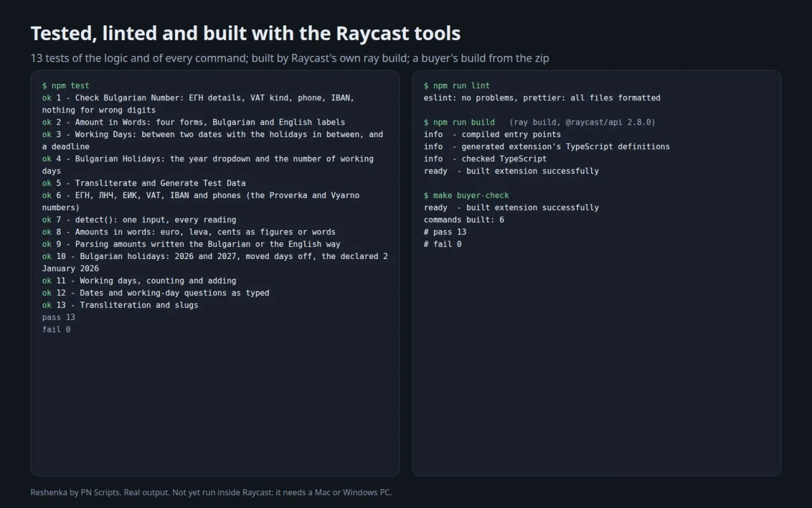Select 'ok 5 - Transliterate and Generate Test Data'
The height and width of the screenshot is (508, 812).
(x=144, y=184)
